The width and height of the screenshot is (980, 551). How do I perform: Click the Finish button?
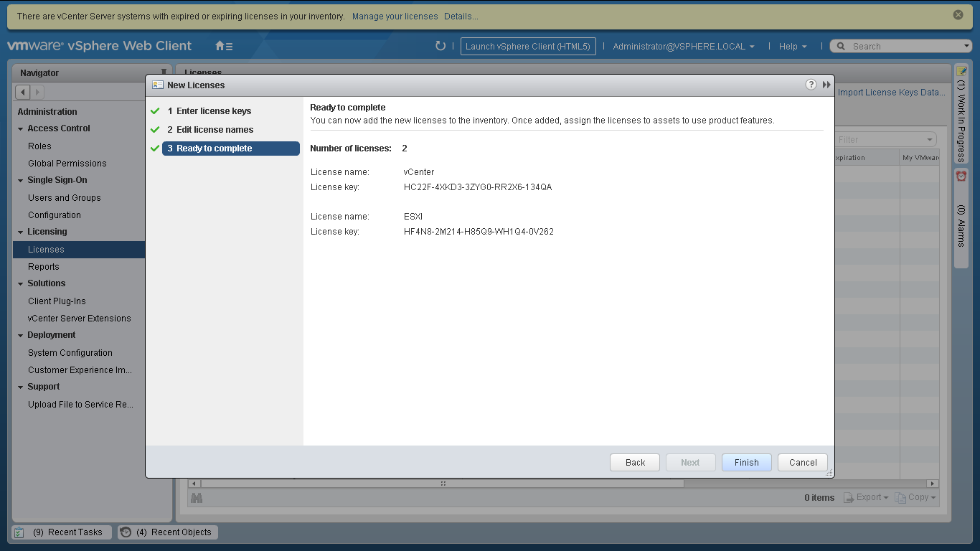point(746,463)
